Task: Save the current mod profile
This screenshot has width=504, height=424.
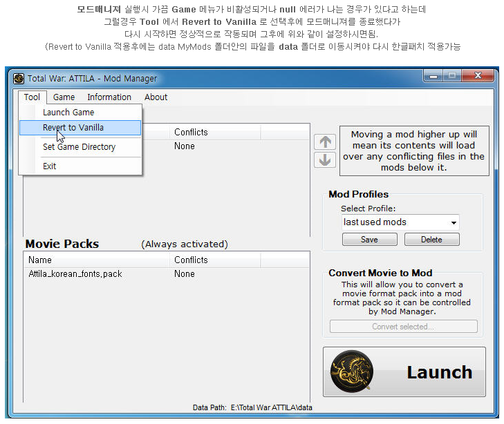Action: [370, 240]
